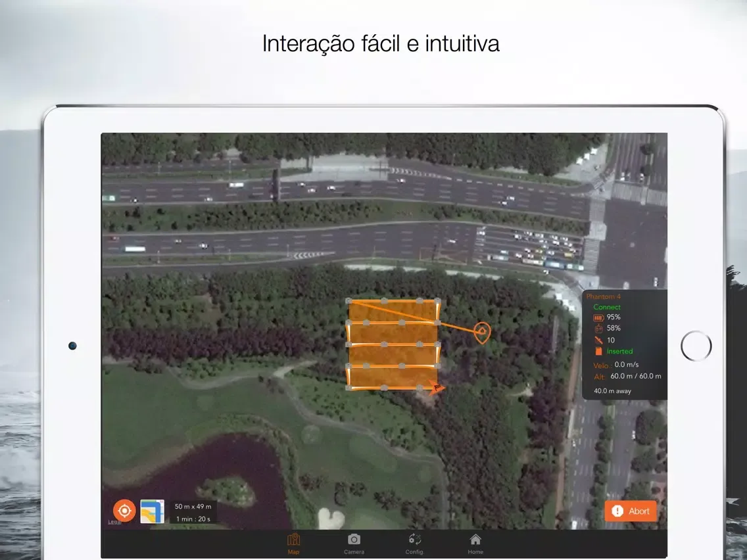Open the Legal link on the map

click(x=114, y=523)
